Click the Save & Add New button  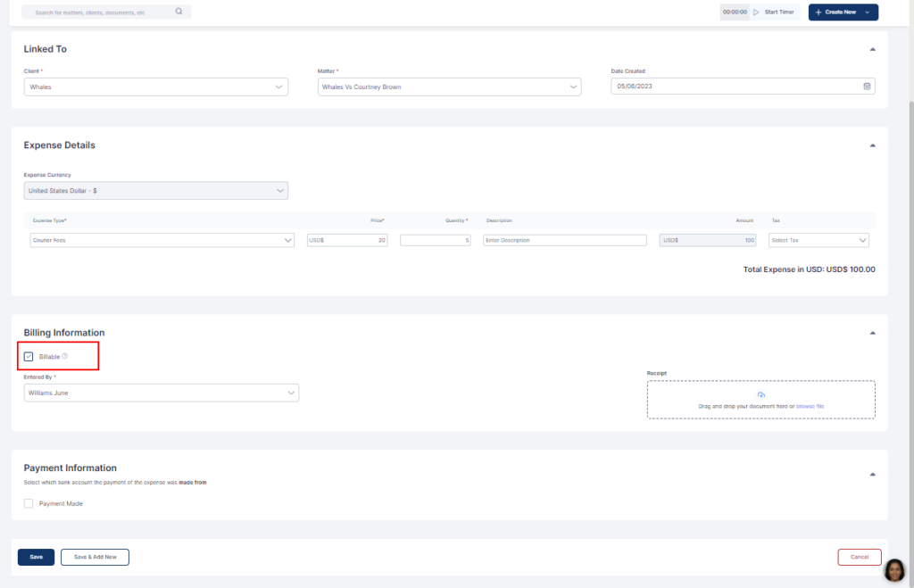(95, 557)
